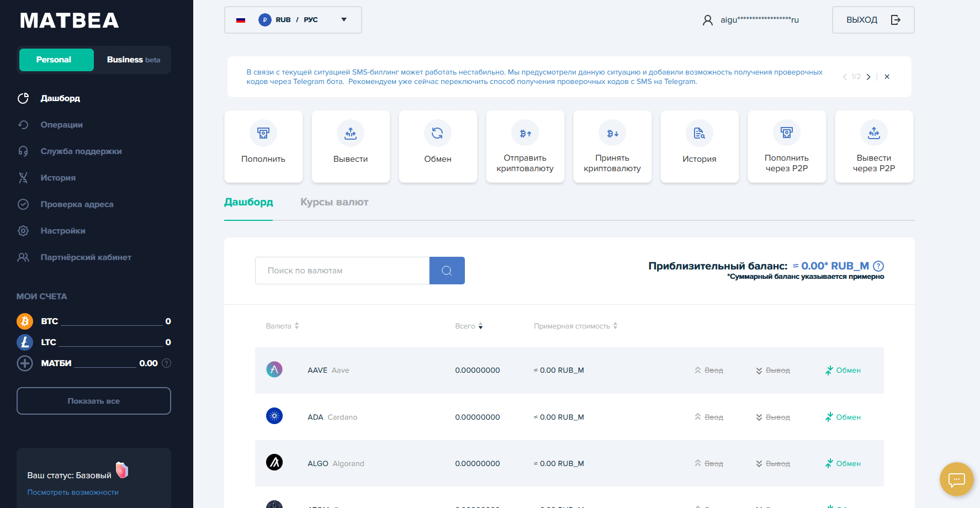The image size is (980, 508).
Task: Open the Обмен exchange icon card
Action: (x=437, y=146)
